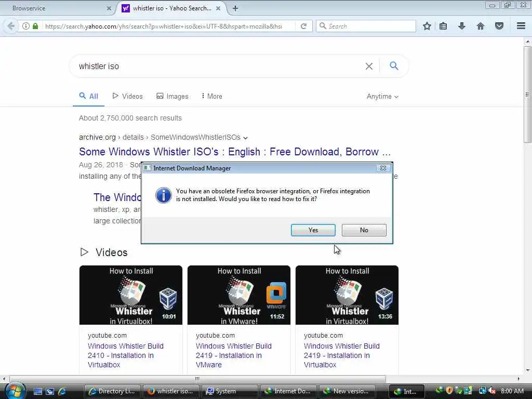Bookmark this page with the star icon
Screen dimensions: 532x399
coord(427,26)
